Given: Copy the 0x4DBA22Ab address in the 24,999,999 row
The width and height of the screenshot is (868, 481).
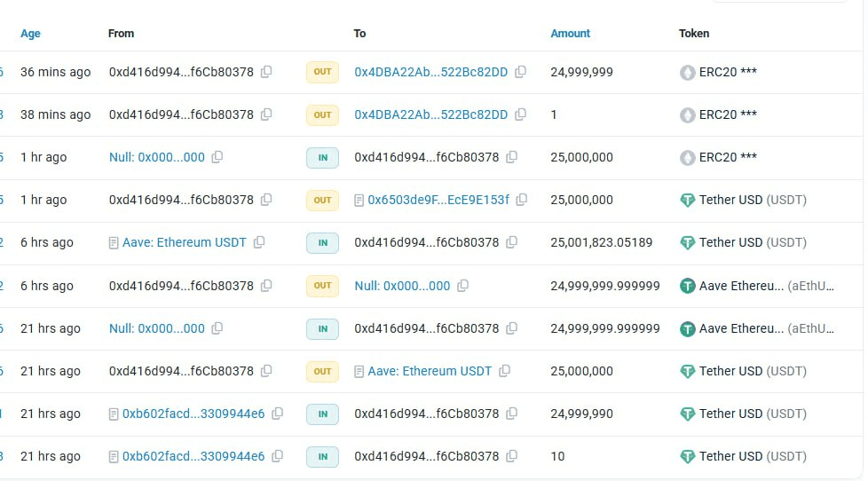Looking at the screenshot, I should pos(521,72).
